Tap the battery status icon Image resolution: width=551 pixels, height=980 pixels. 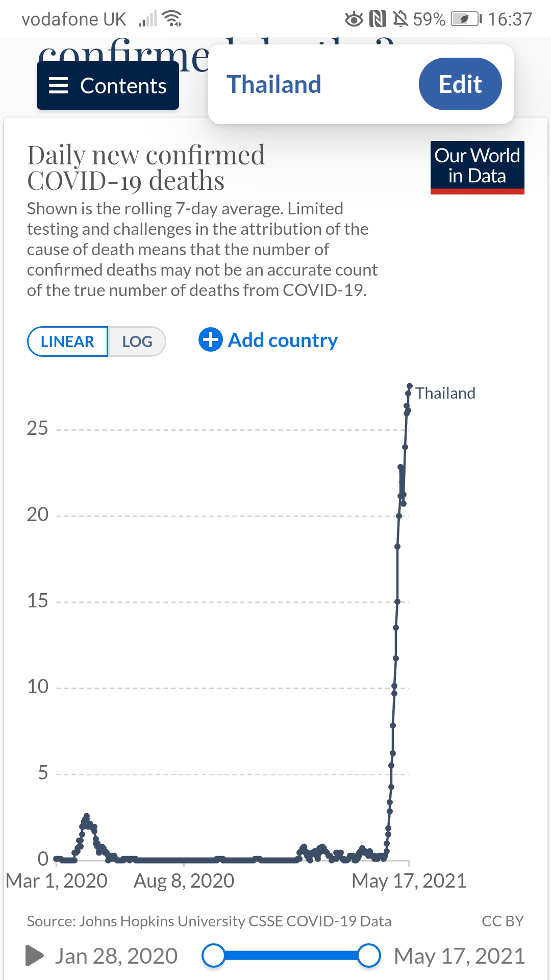tap(465, 19)
